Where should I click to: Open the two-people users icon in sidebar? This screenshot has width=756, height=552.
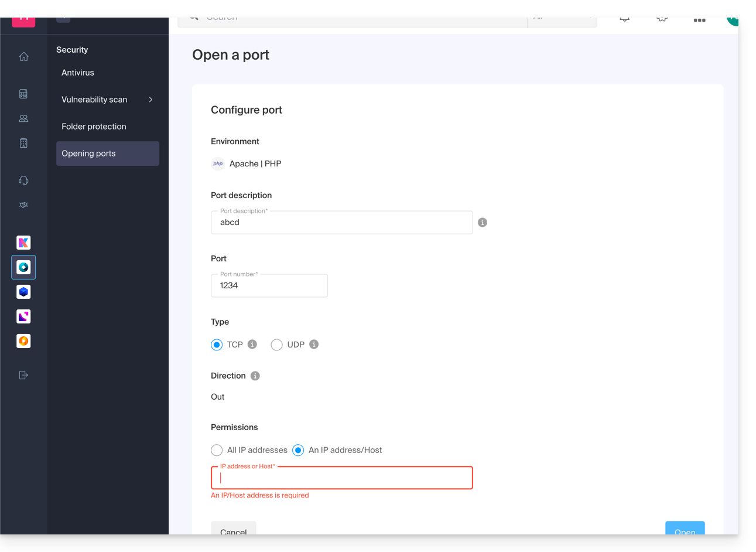click(23, 118)
